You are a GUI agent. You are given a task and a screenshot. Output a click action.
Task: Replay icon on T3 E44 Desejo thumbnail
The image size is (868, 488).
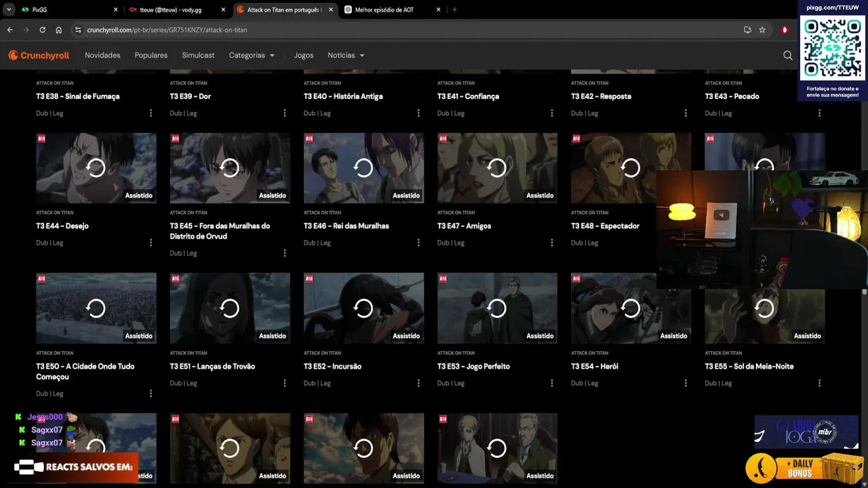[x=96, y=167]
